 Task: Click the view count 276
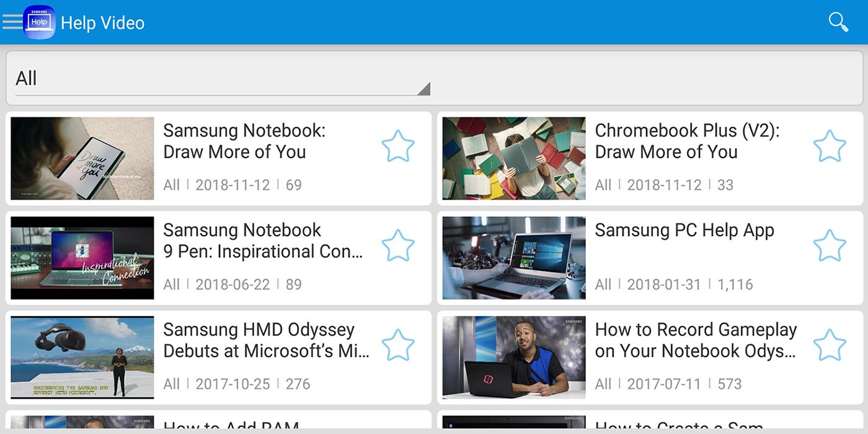pyautogui.click(x=298, y=384)
